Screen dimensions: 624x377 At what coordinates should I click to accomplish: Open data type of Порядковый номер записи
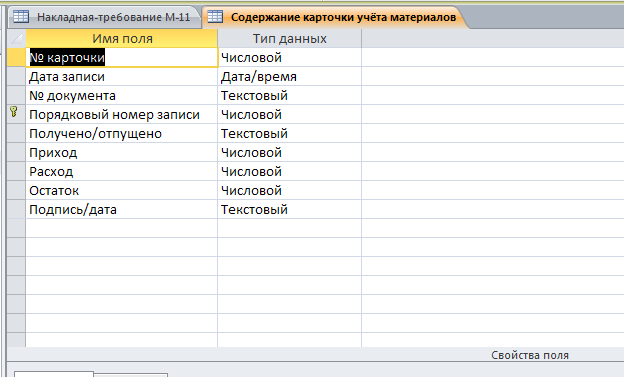pos(289,115)
